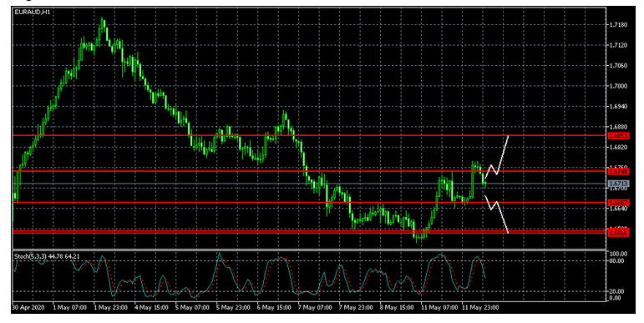Viewport: 644px width, 323px height.
Task: Click the 1.7060 price axis label
Action: click(x=618, y=66)
